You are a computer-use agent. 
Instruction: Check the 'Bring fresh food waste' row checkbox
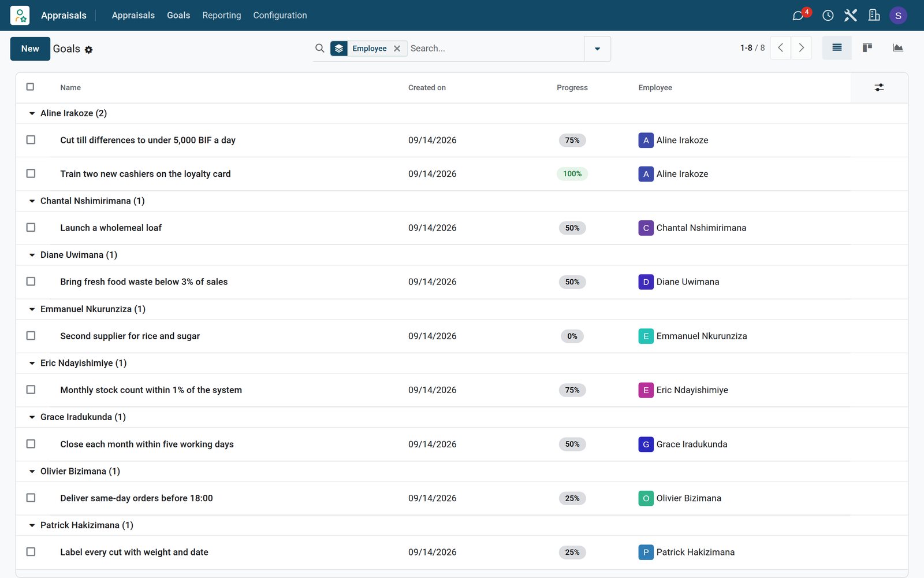coord(31,281)
